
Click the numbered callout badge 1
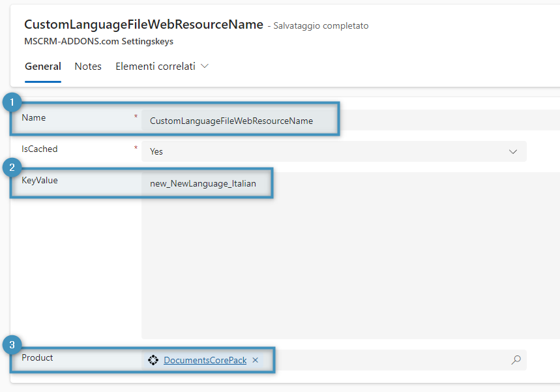[11, 102]
